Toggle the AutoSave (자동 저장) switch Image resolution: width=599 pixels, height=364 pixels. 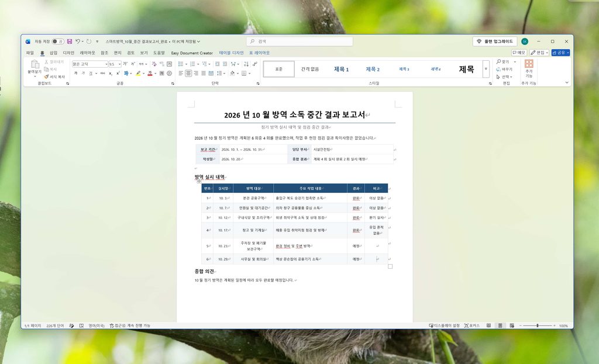coord(58,41)
